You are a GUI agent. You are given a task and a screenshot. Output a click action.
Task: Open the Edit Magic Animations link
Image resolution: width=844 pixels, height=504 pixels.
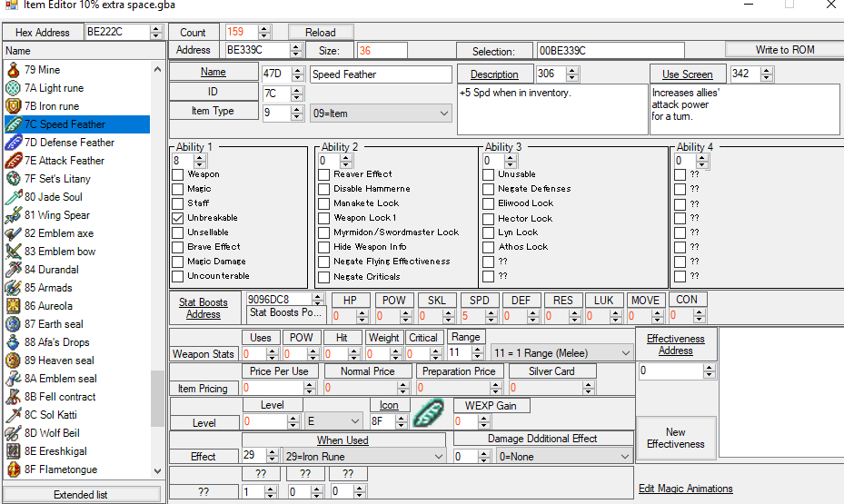[x=685, y=489]
